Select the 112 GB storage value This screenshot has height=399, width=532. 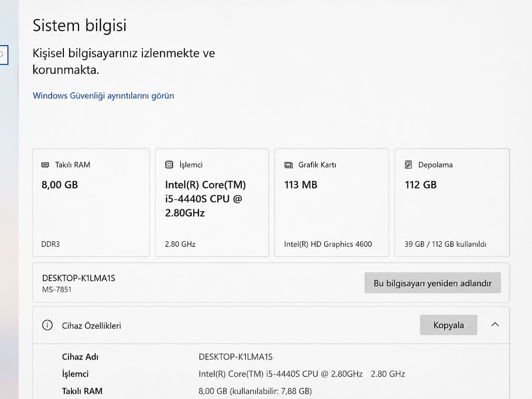coord(421,185)
